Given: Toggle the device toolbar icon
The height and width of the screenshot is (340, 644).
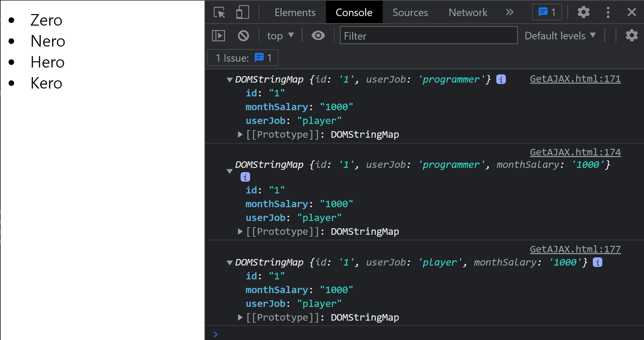Looking at the screenshot, I should pyautogui.click(x=243, y=12).
